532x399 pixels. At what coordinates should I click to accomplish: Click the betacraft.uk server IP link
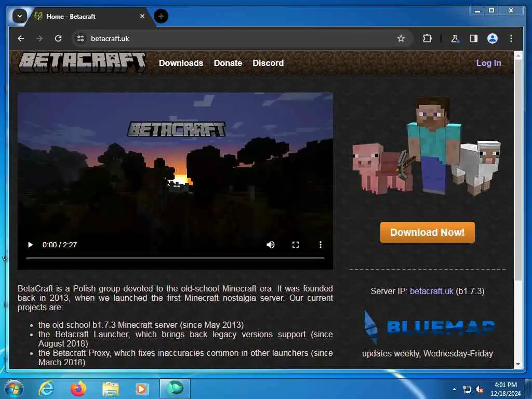point(431,291)
